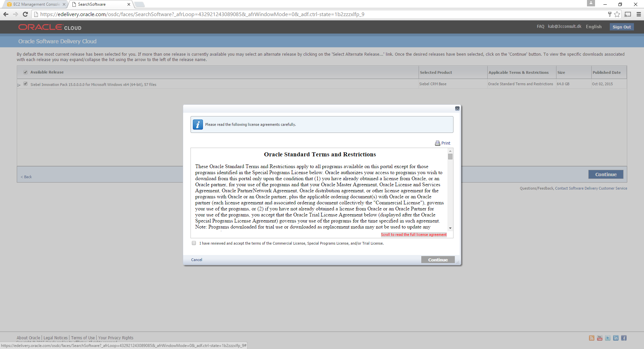This screenshot has height=349, width=644.
Task: Close the EC2 Management Console tab
Action: pos(64,4)
